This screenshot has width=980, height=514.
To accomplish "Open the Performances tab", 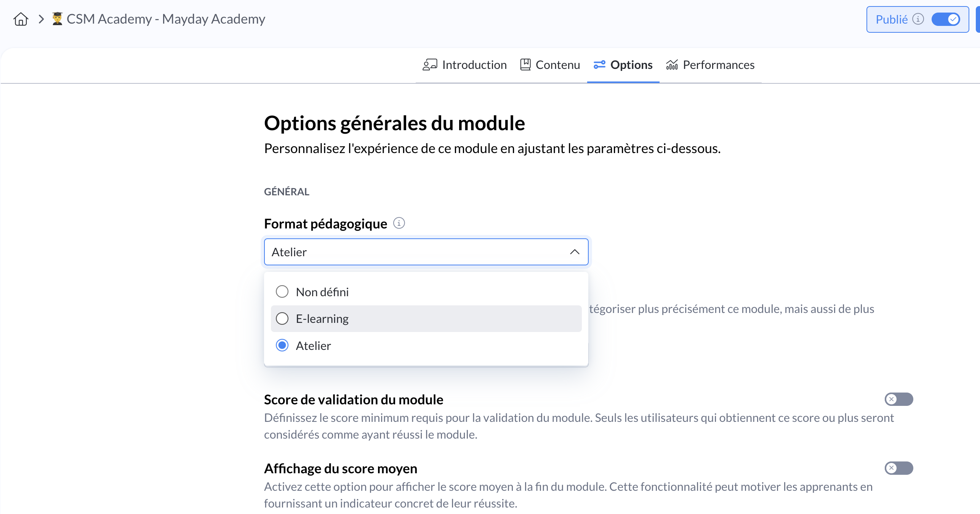I will [711, 65].
